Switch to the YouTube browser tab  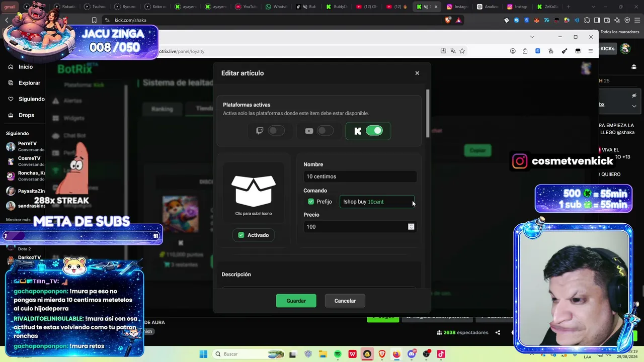246,7
